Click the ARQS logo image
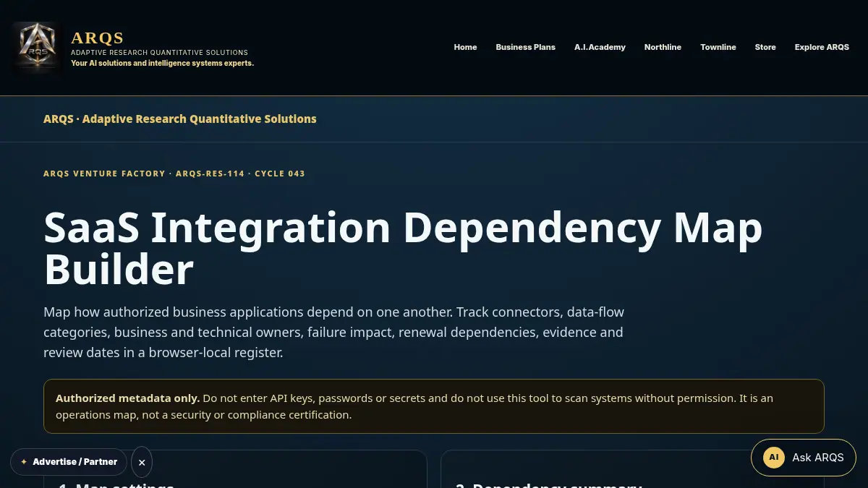Screen dimensions: 868x488 coord(36,47)
